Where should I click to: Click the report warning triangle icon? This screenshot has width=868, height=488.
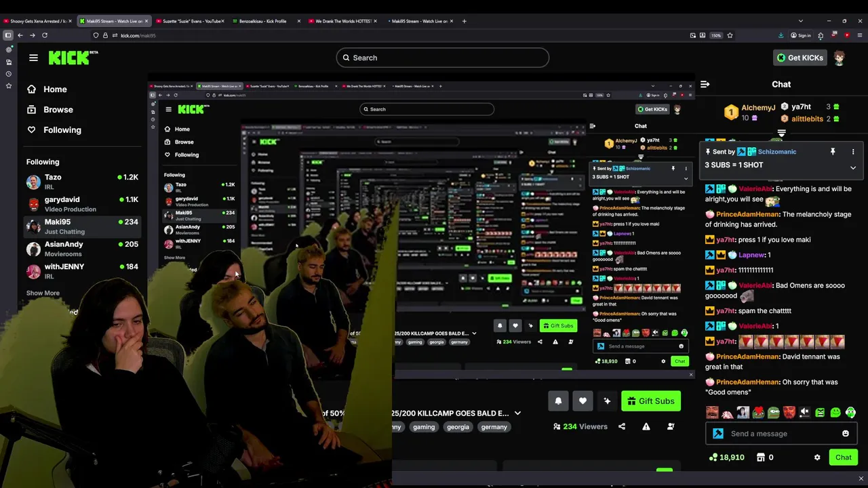pos(646,426)
